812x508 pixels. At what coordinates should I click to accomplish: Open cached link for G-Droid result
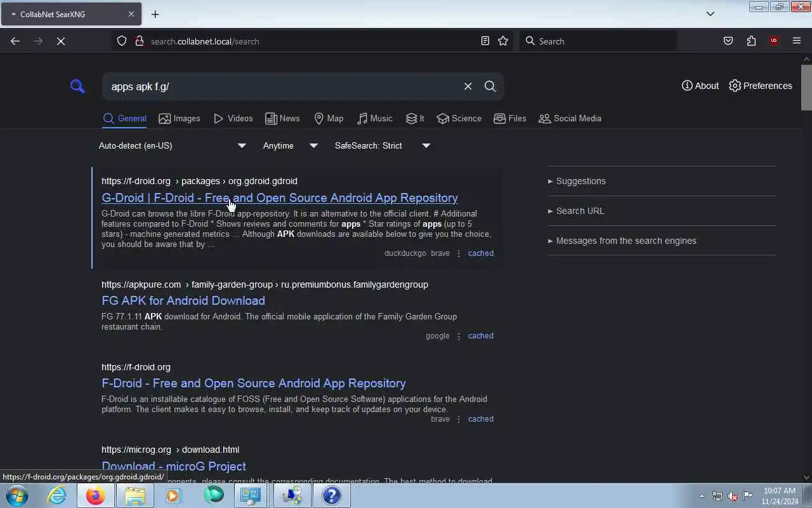480,253
